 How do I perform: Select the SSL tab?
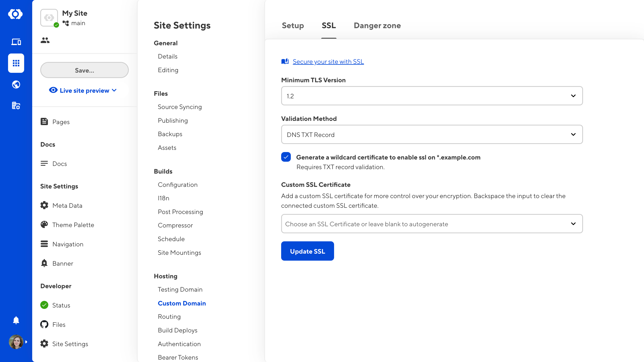point(329,26)
